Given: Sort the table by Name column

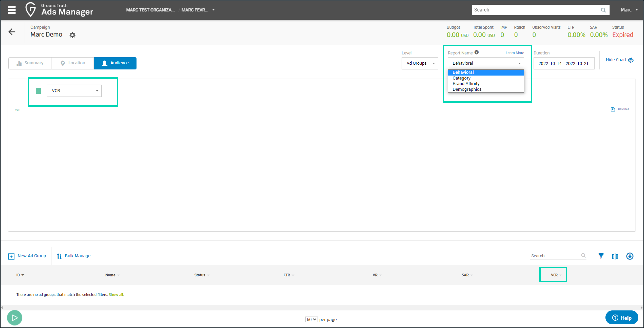Looking at the screenshot, I should [112, 275].
